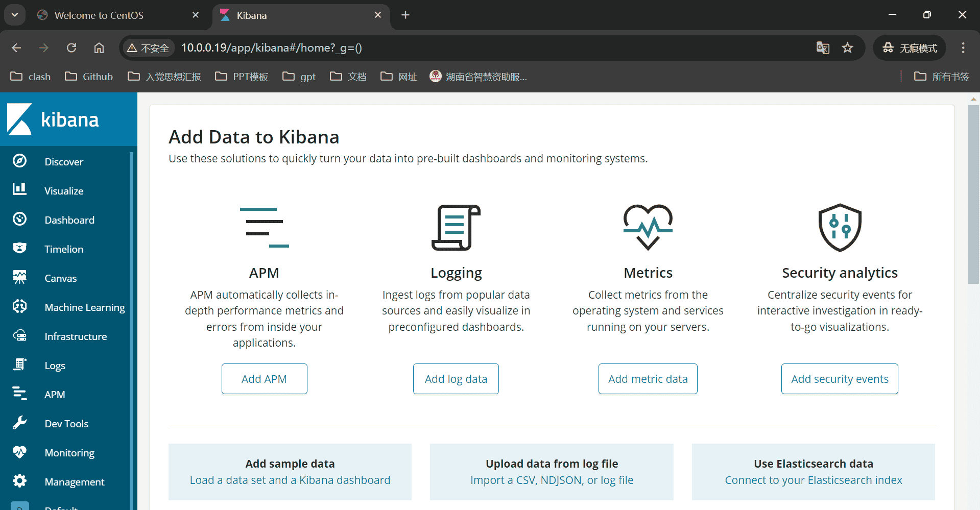Viewport: 980px width, 510px height.
Task: Bookmark this page with the star icon
Action: coord(847,48)
